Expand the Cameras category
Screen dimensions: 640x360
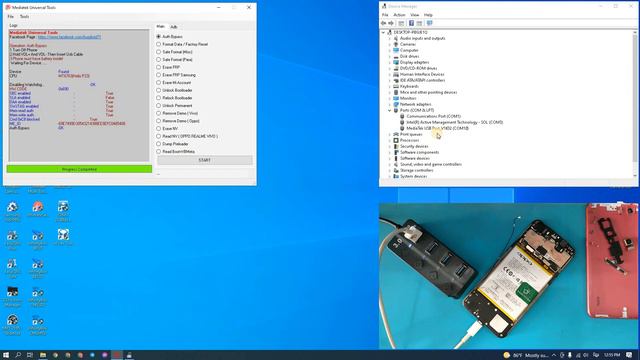[389, 44]
